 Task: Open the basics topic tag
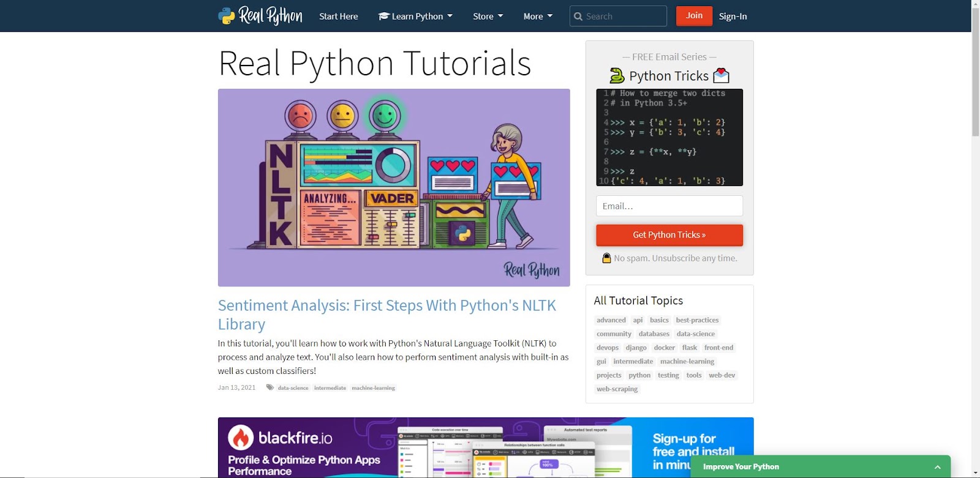[659, 320]
